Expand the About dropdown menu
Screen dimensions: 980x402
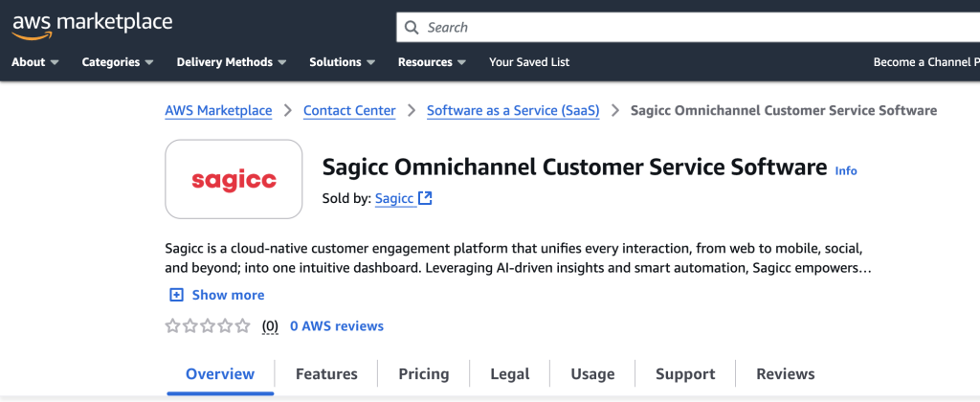pyautogui.click(x=34, y=62)
